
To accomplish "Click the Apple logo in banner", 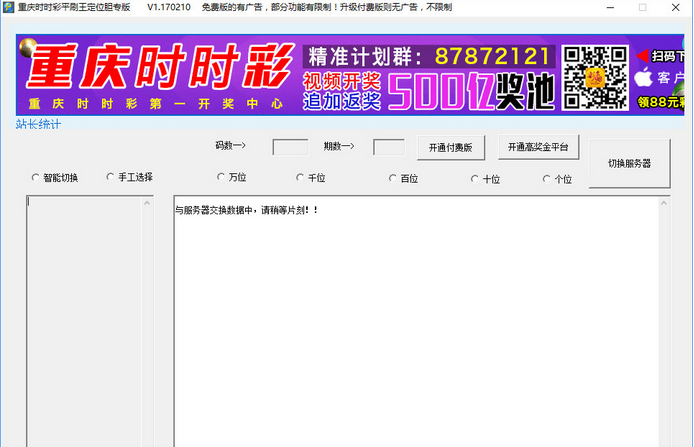I will (643, 77).
